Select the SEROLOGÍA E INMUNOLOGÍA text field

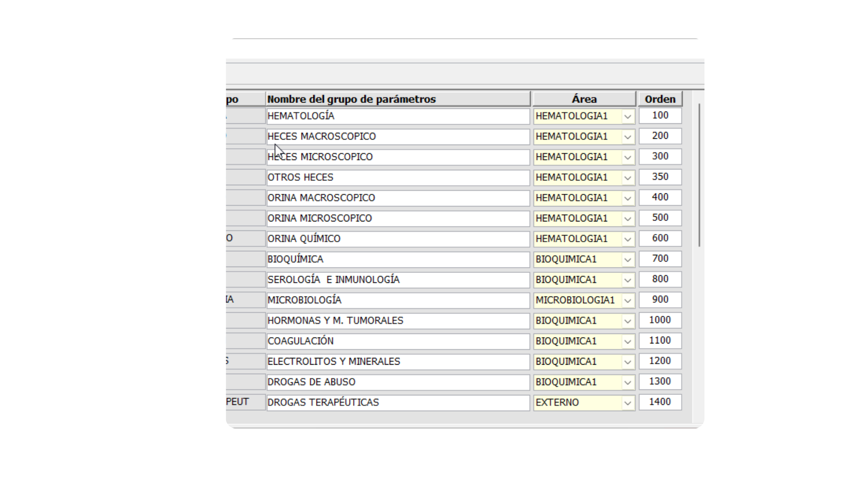[x=398, y=280]
